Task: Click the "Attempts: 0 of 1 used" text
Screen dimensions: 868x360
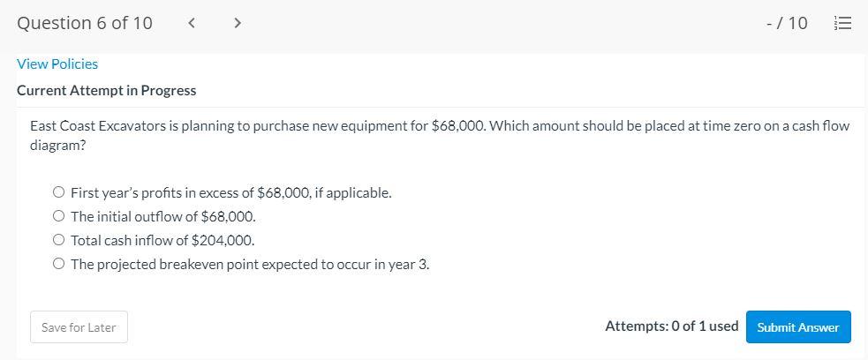Action: pyautogui.click(x=671, y=326)
